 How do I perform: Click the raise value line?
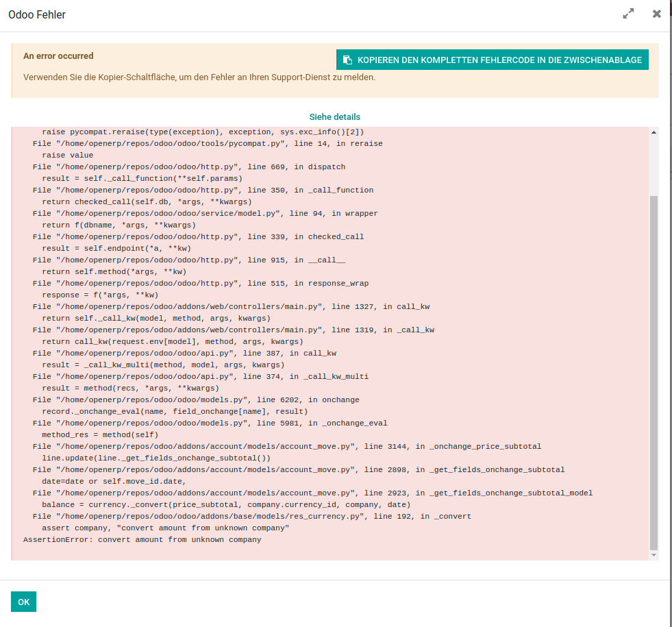click(x=67, y=155)
